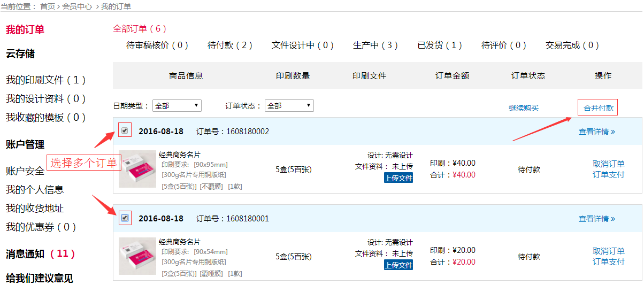Click product thumbnail for order 1608180001
The height and width of the screenshot is (285, 644).
(x=137, y=256)
